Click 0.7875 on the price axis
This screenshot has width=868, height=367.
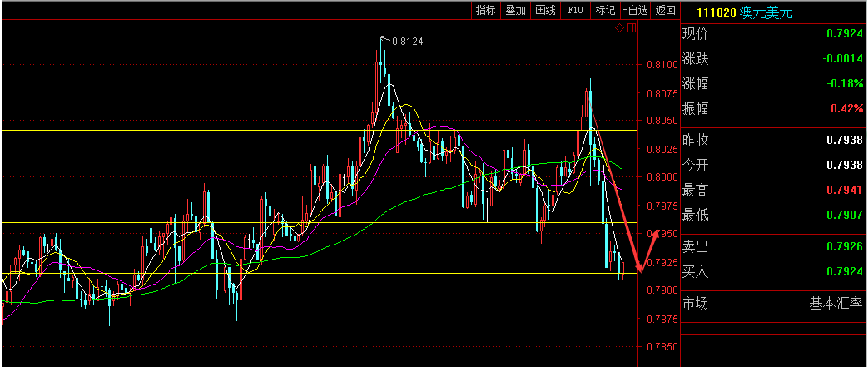tap(662, 319)
